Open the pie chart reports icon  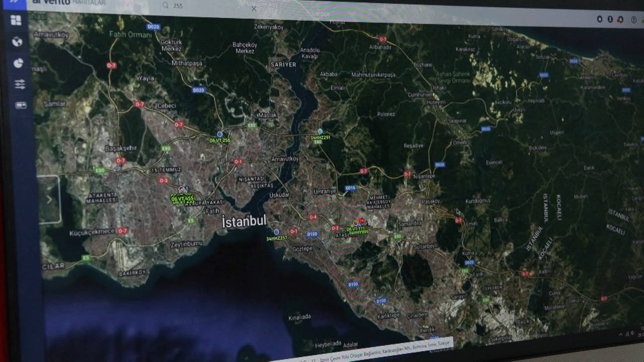pyautogui.click(x=18, y=63)
